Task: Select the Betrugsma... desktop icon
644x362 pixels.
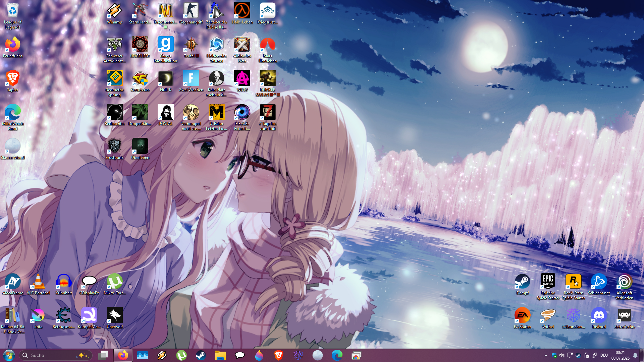Action: 64,318
